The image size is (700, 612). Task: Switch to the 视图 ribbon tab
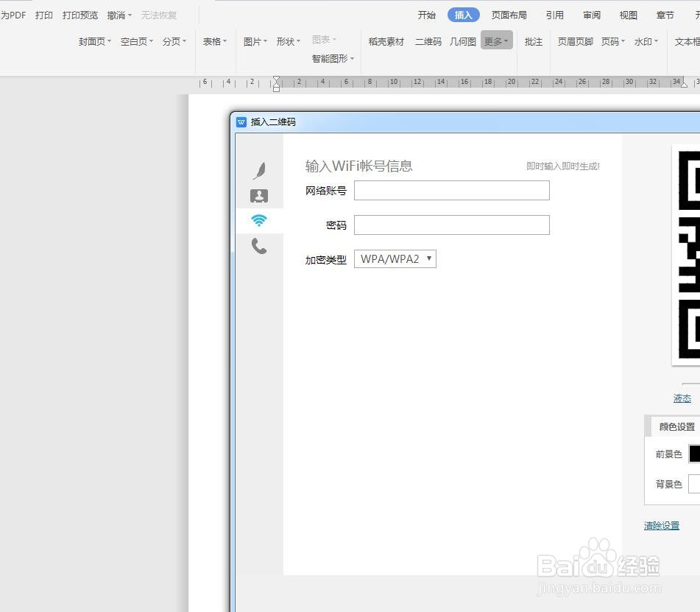[x=629, y=15]
